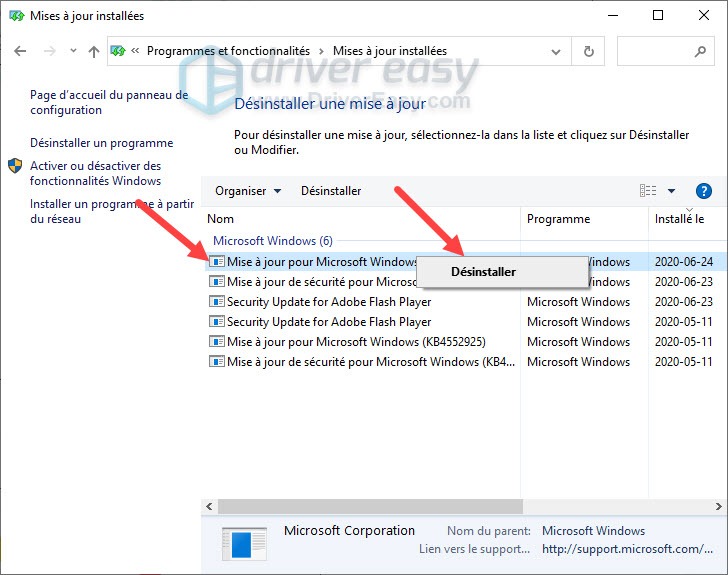Open Désinstaller un programme link
Viewport: 728px width, 575px height.
click(x=102, y=143)
